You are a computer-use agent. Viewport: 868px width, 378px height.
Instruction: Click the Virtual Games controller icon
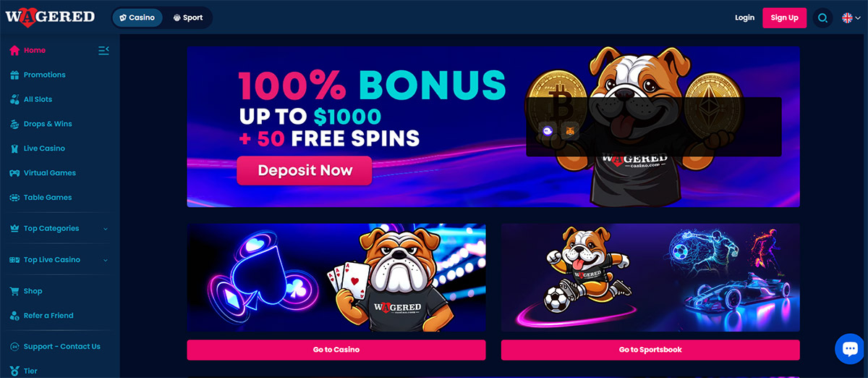tap(15, 173)
